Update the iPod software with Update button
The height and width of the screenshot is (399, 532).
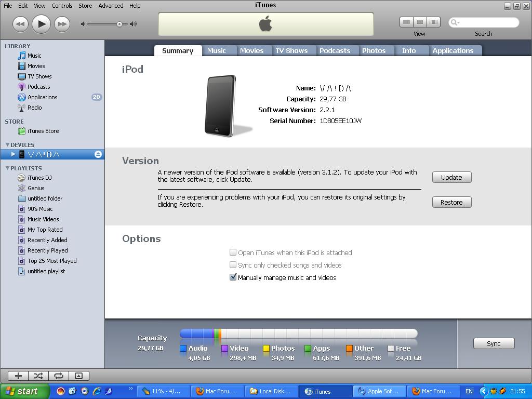pos(451,177)
